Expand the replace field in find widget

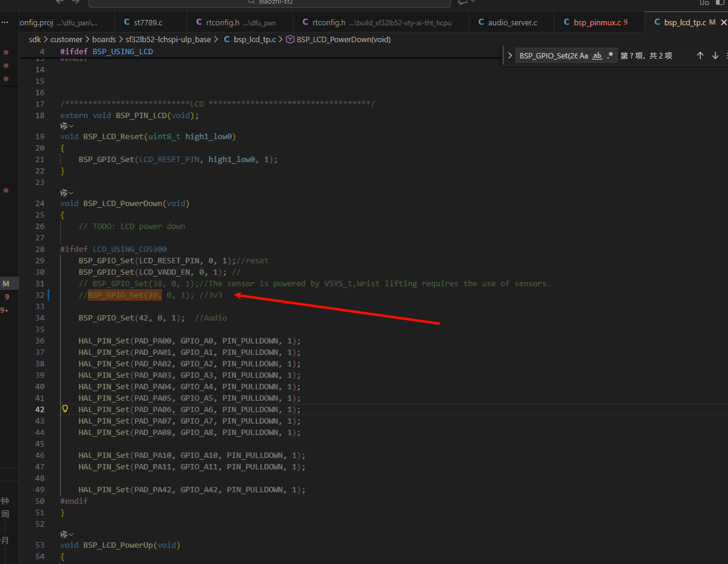[510, 55]
